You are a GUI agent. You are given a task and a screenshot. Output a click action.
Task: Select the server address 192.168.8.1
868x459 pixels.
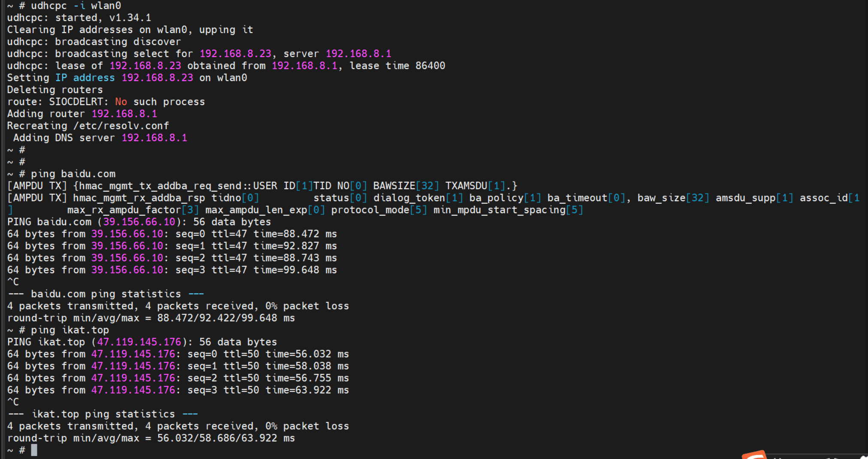click(x=359, y=53)
